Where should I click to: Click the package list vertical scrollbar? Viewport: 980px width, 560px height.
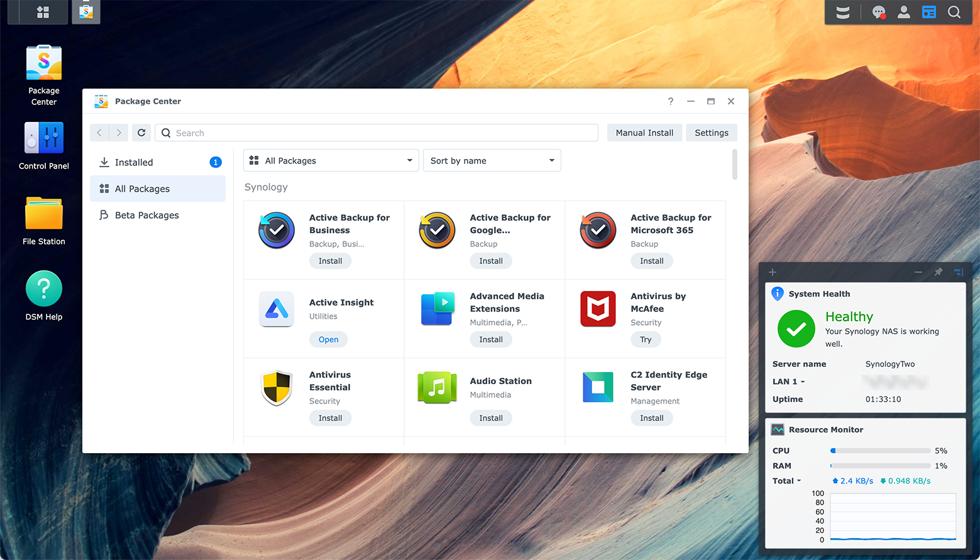pyautogui.click(x=734, y=165)
